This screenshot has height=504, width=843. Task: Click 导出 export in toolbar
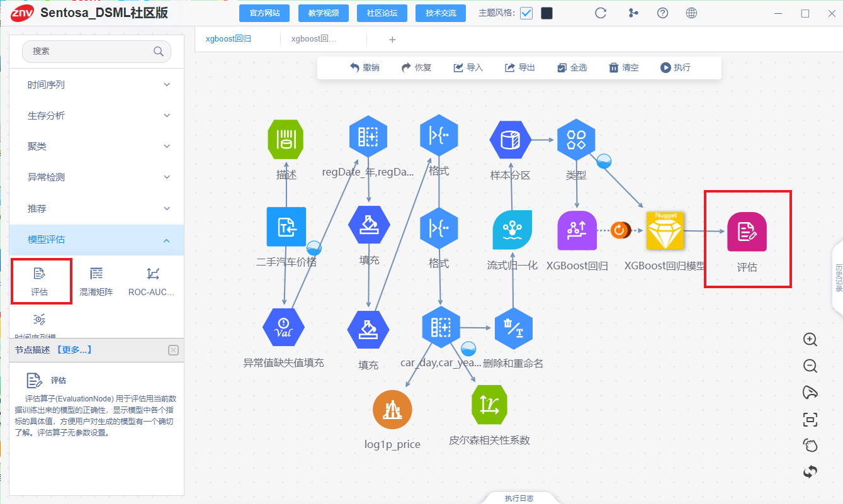coord(519,67)
